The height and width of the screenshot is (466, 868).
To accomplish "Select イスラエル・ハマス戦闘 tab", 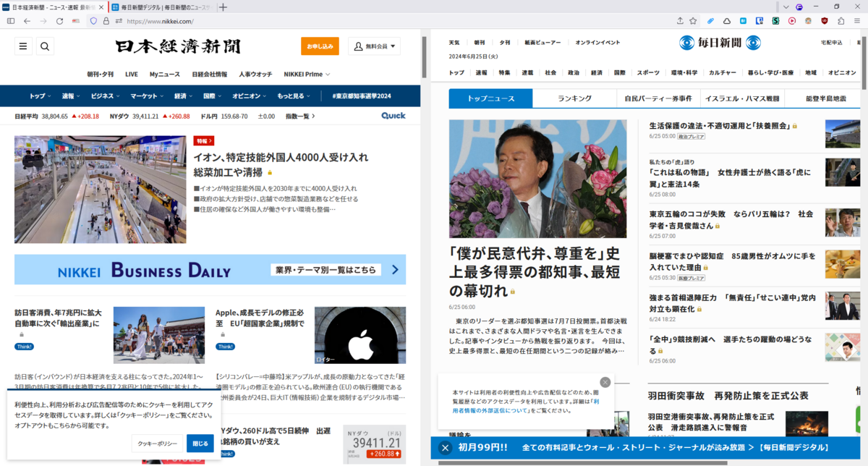I will (x=743, y=98).
